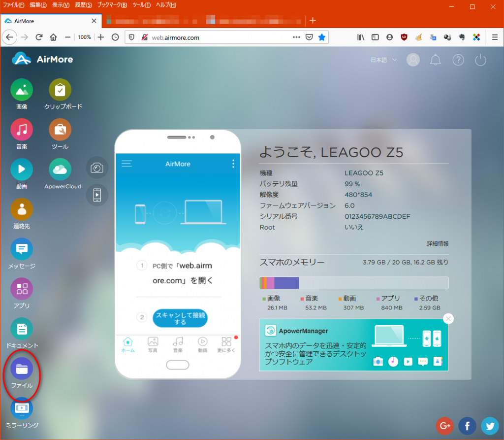The image size is (504, 440).
Task: Click the power disconnect icon
Action: tap(480, 60)
